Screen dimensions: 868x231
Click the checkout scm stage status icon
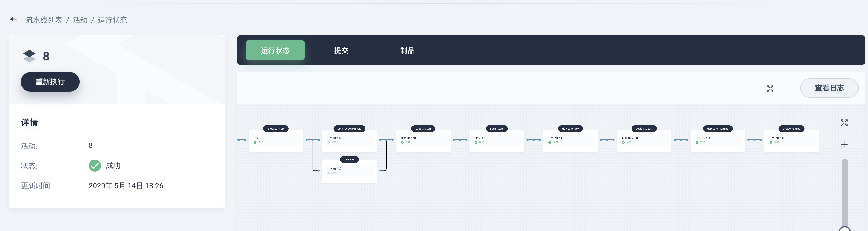point(255,142)
